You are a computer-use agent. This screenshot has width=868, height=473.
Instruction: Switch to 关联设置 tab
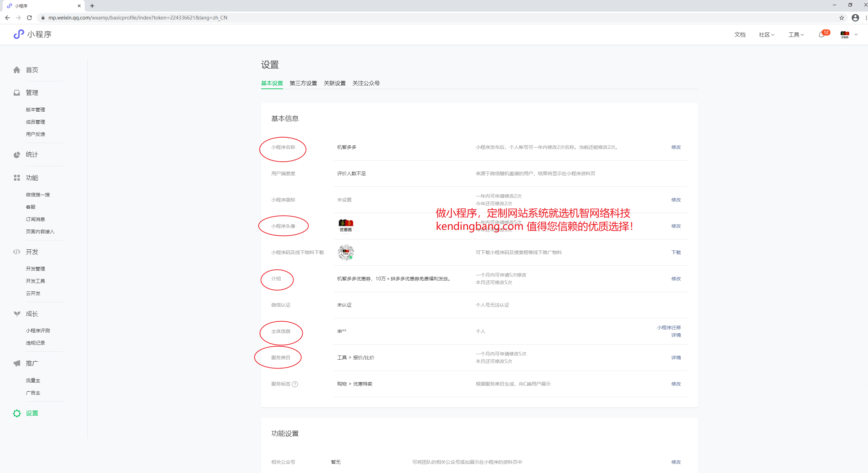point(335,83)
